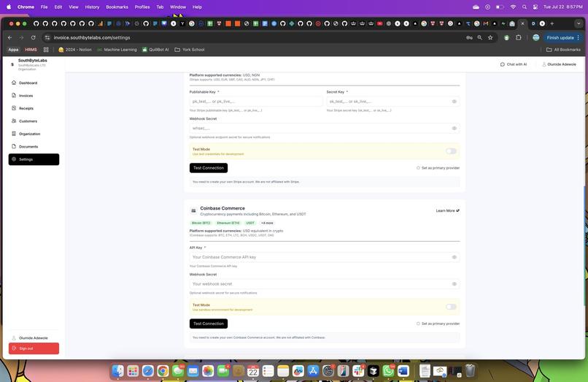Reveal the Stripe Webhook Secret with the eye icon

tap(454, 128)
